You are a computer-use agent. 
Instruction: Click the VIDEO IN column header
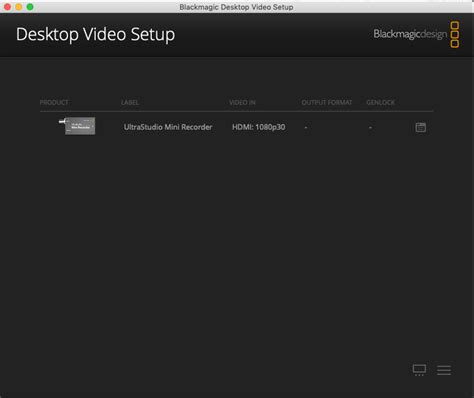click(242, 102)
